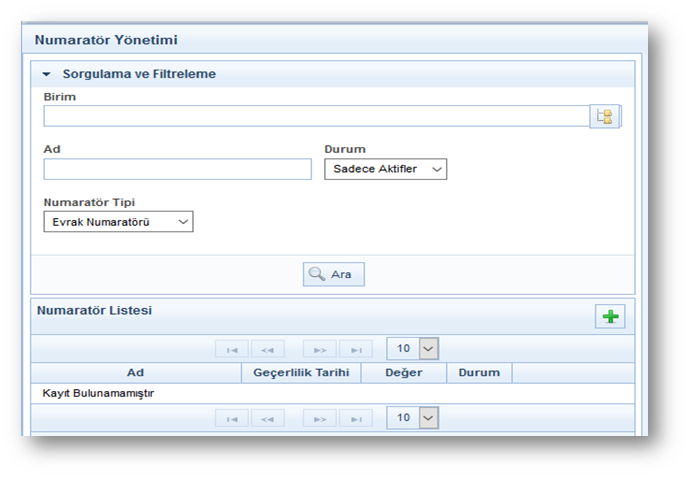
Task: Collapse the Sorgulama ve Filtreleme panel
Action: click(46, 74)
